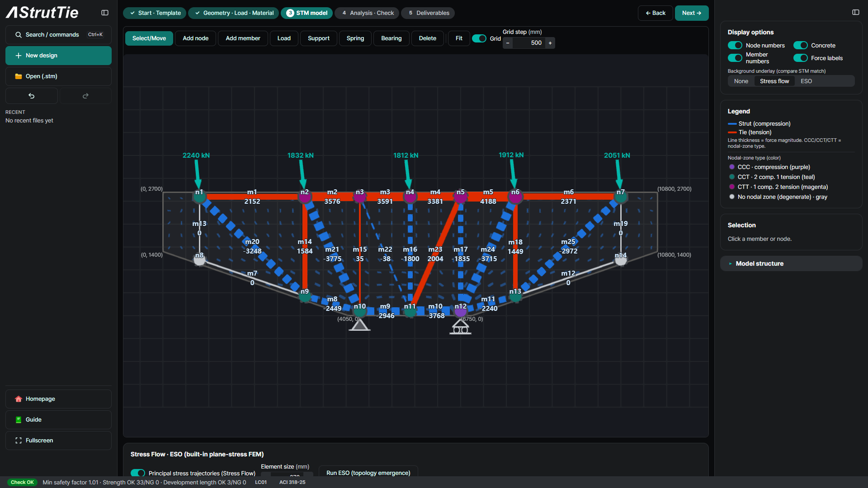Start a New design
Viewport: 868px width, 488px height.
(58, 56)
